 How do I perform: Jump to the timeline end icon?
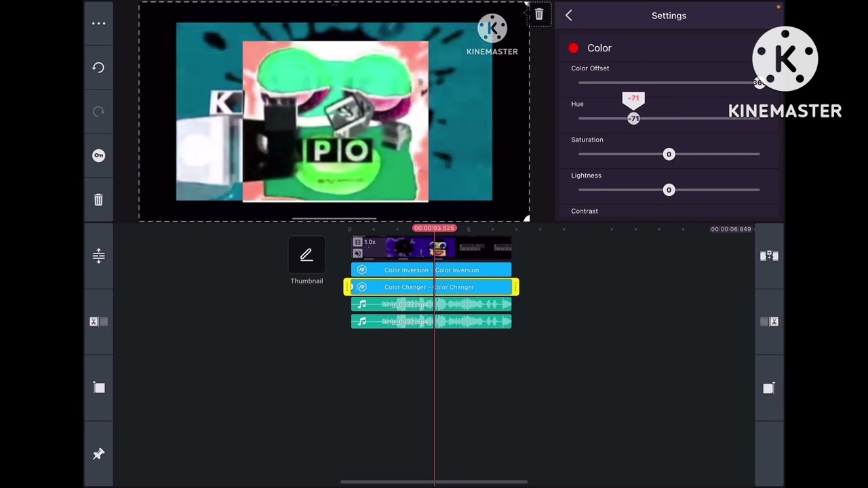pos(768,388)
